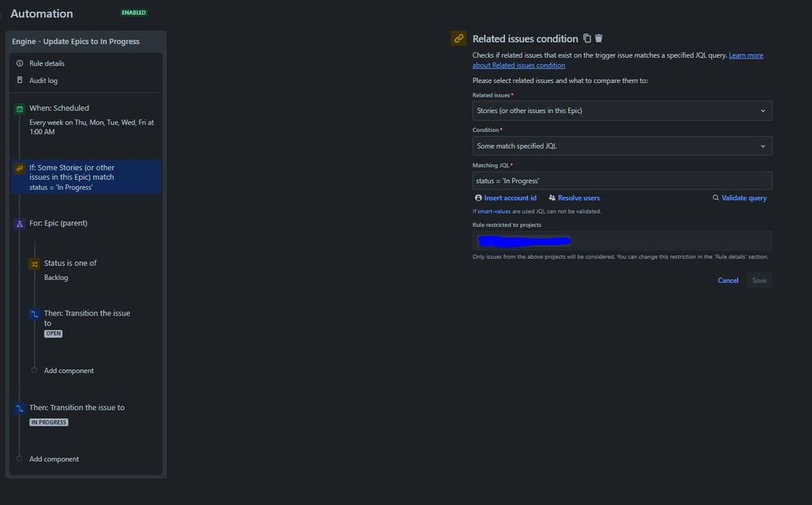This screenshot has height=505, width=812.
Task: Open the Condition dropdown
Action: tap(623, 146)
